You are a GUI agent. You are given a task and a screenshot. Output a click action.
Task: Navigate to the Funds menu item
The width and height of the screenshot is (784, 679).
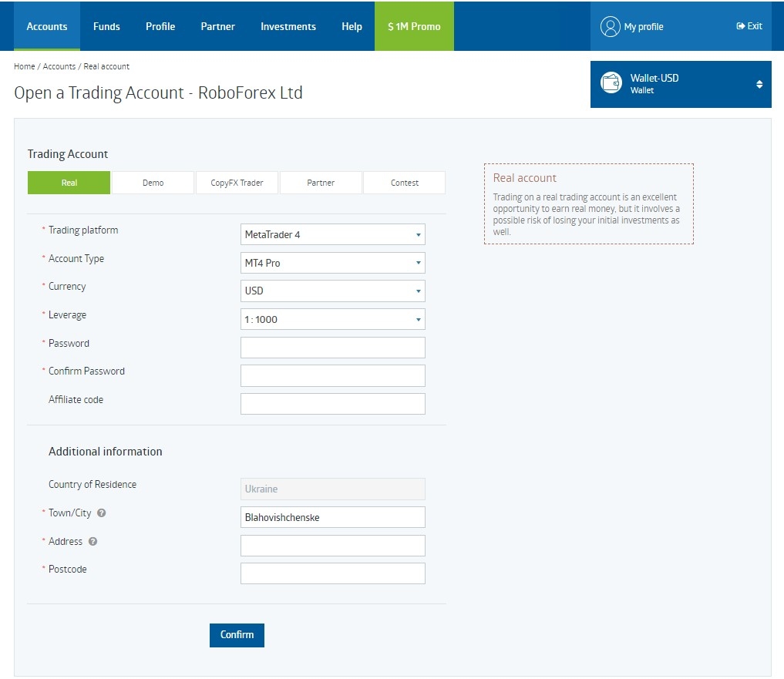[106, 26]
